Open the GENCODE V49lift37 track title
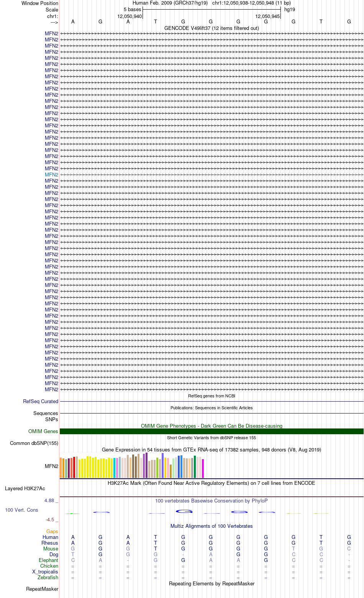 [212, 28]
